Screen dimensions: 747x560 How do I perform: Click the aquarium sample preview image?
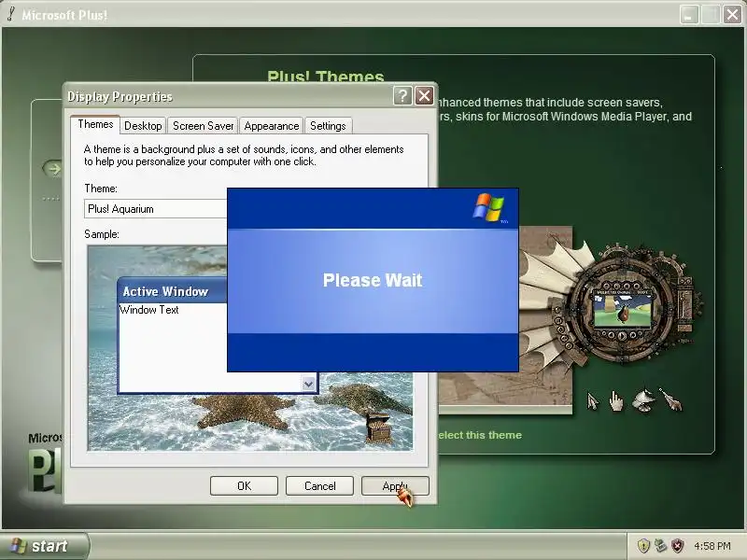tap(250, 347)
